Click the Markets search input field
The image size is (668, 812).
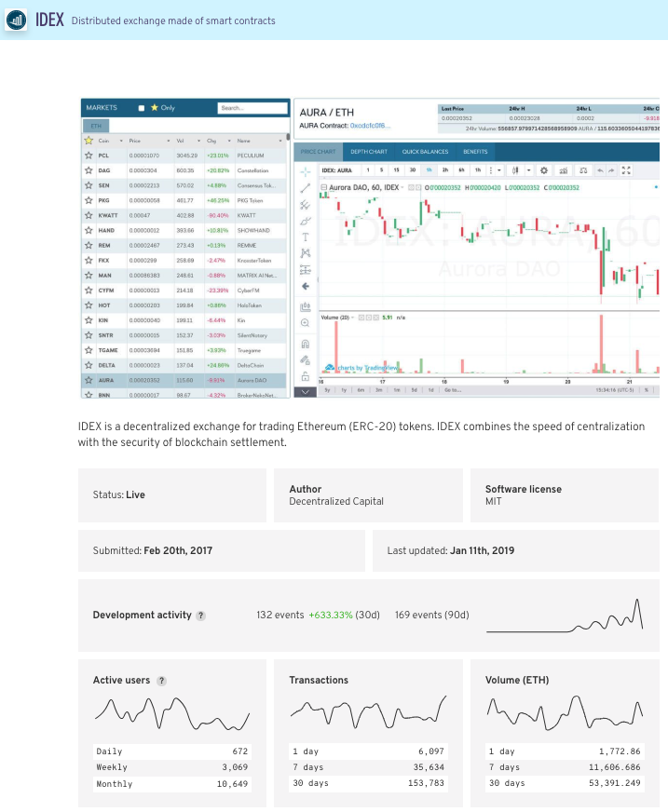pos(252,108)
